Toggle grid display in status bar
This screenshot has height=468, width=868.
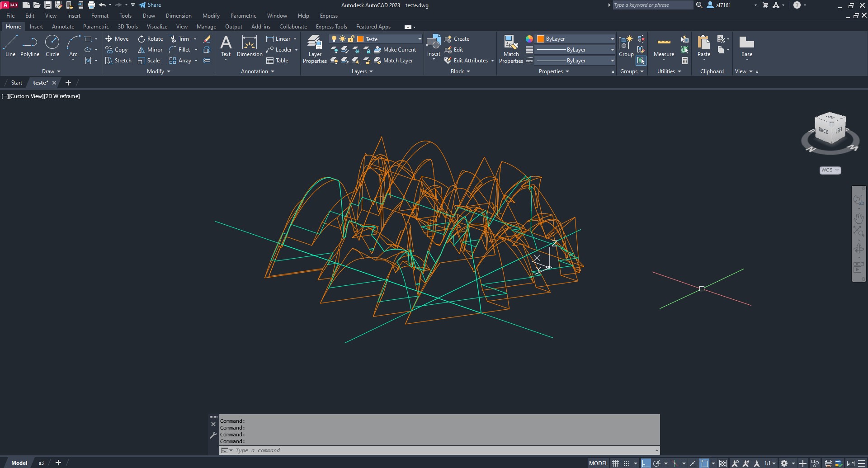[615, 463]
